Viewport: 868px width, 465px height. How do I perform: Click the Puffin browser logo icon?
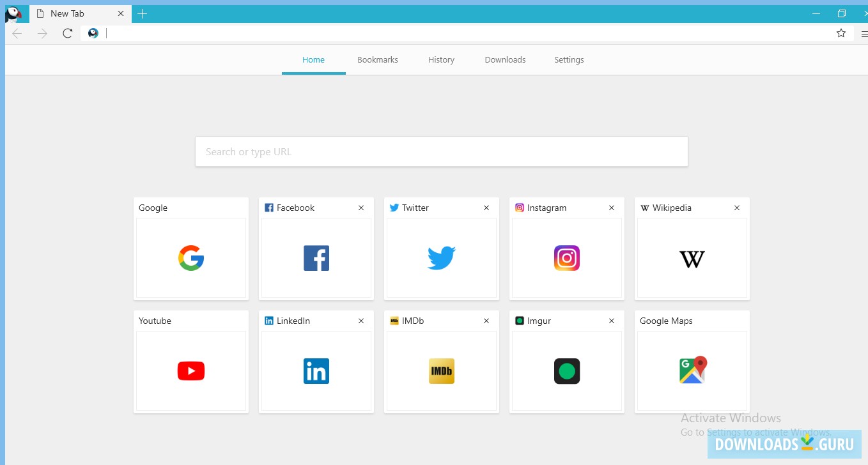[13, 14]
